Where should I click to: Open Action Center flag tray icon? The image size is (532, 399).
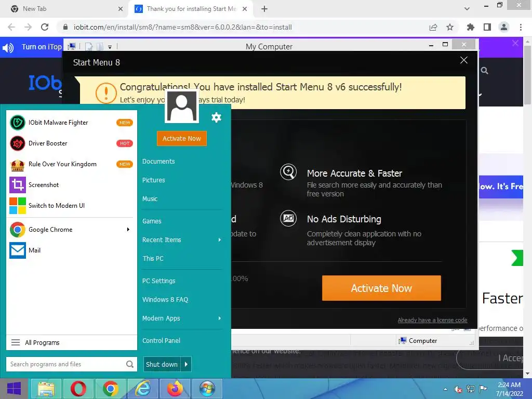483,389
